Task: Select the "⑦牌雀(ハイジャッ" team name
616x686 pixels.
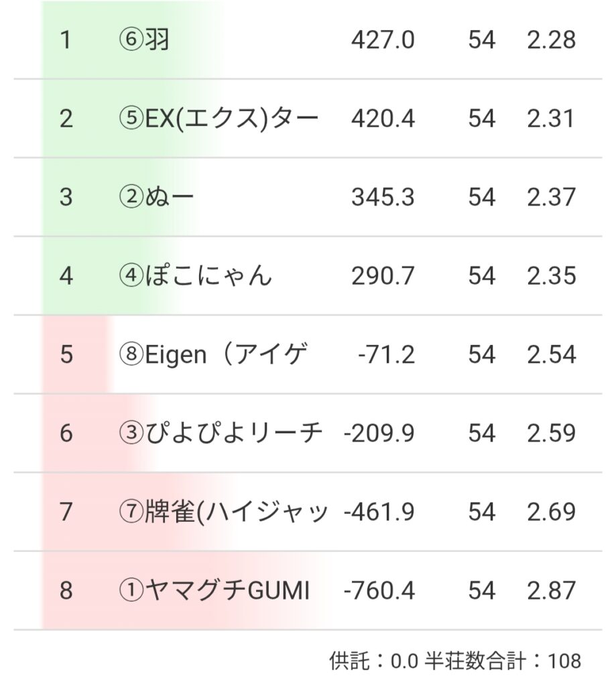Action: tap(223, 512)
